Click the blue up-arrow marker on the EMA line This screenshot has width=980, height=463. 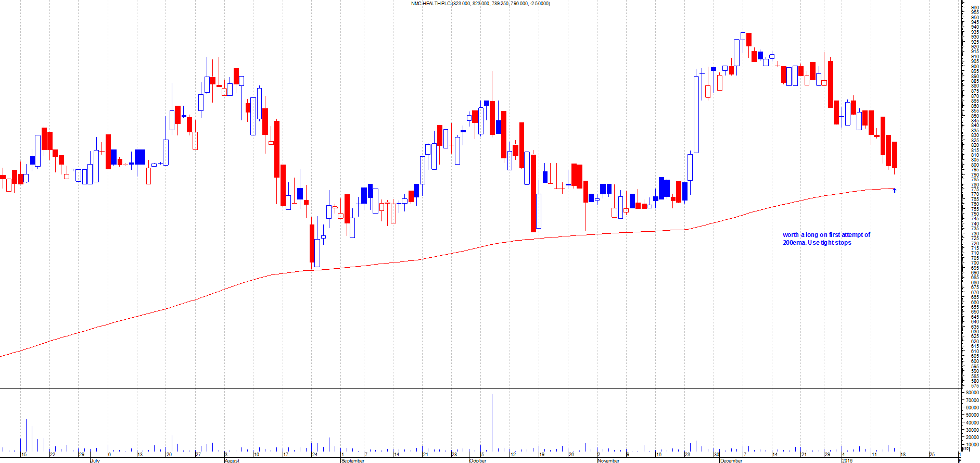[894, 191]
